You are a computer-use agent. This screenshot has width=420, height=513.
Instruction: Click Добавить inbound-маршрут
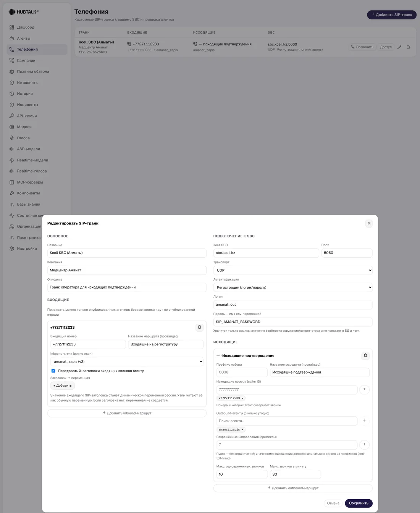coord(127,413)
